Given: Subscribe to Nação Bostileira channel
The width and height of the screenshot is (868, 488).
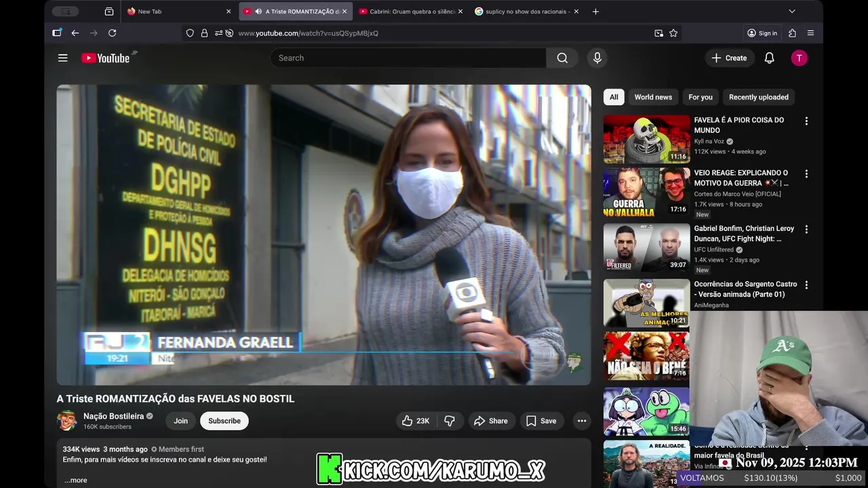Looking at the screenshot, I should tap(224, 421).
